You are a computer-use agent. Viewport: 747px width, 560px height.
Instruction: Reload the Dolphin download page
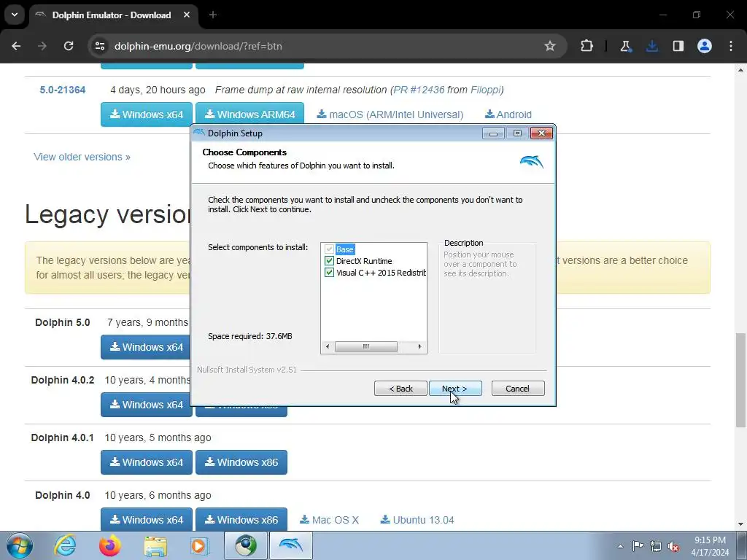coord(69,46)
